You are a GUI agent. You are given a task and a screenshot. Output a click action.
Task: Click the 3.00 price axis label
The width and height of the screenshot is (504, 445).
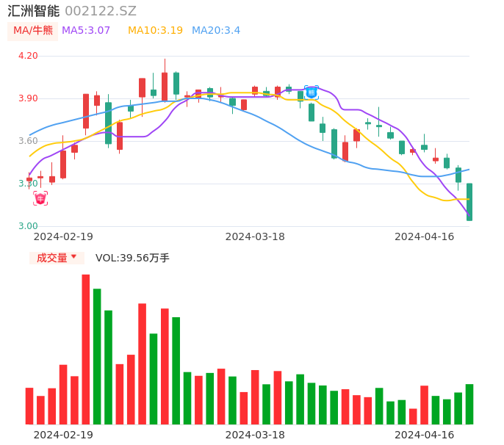(x=28, y=226)
